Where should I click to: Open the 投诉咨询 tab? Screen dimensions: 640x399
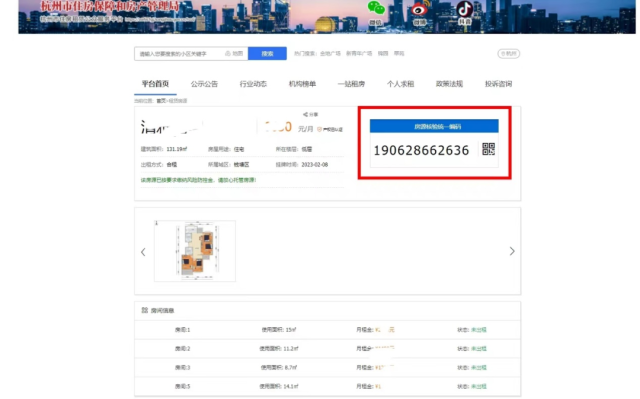[x=498, y=84]
